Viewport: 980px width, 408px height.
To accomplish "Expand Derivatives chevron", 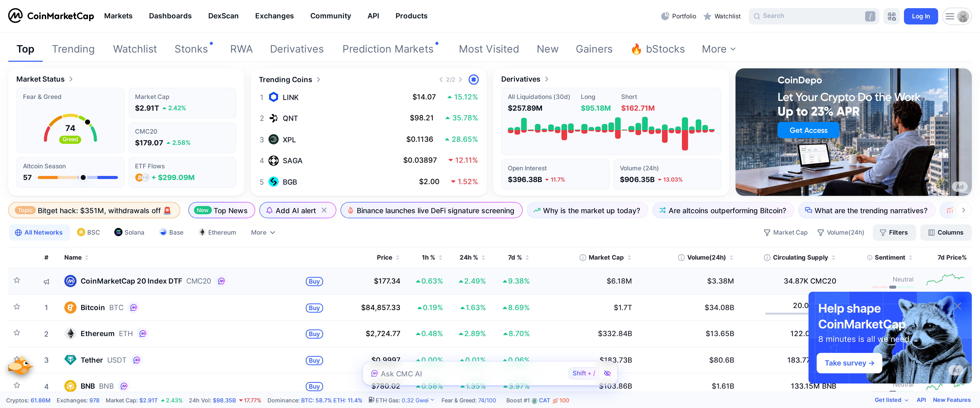I will coord(546,79).
